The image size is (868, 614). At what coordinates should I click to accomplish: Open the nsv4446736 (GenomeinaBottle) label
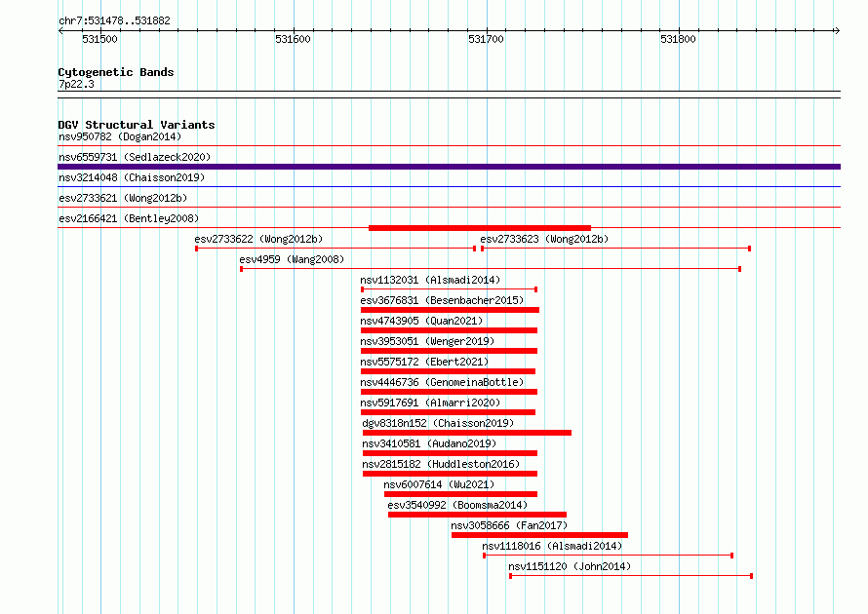click(x=442, y=382)
